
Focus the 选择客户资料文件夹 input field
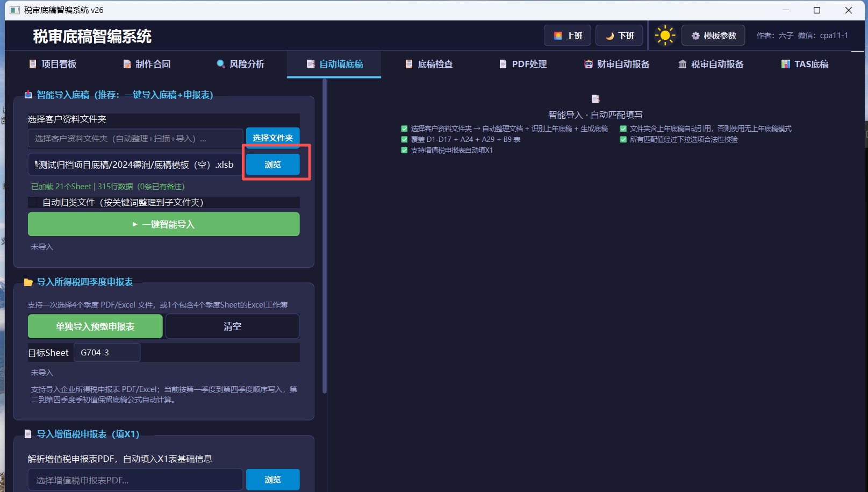point(135,138)
